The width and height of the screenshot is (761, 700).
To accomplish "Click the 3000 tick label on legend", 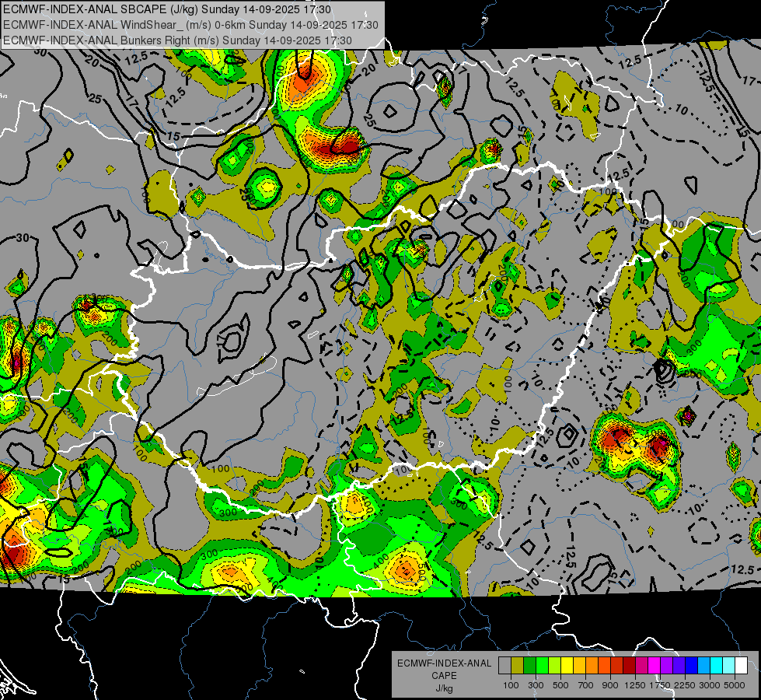I will (x=710, y=685).
